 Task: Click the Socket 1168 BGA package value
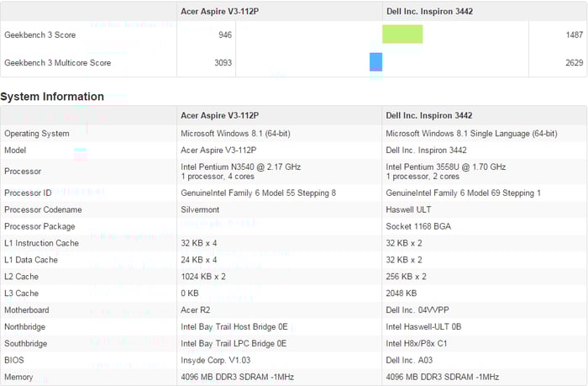[419, 226]
